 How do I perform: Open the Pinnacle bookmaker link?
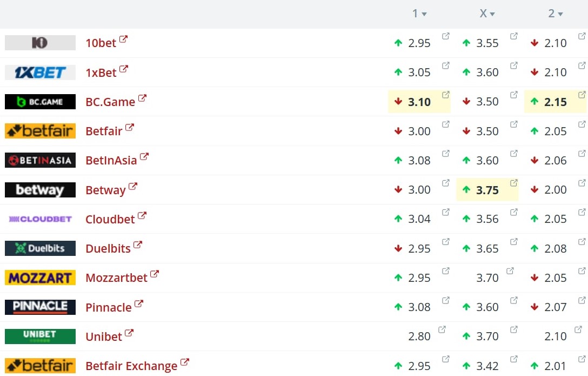pyautogui.click(x=115, y=307)
